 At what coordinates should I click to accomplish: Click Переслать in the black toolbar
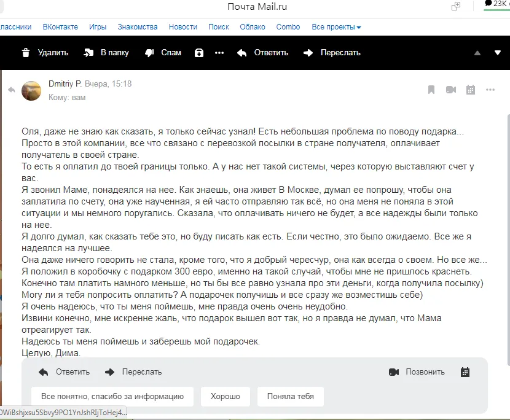[340, 53]
